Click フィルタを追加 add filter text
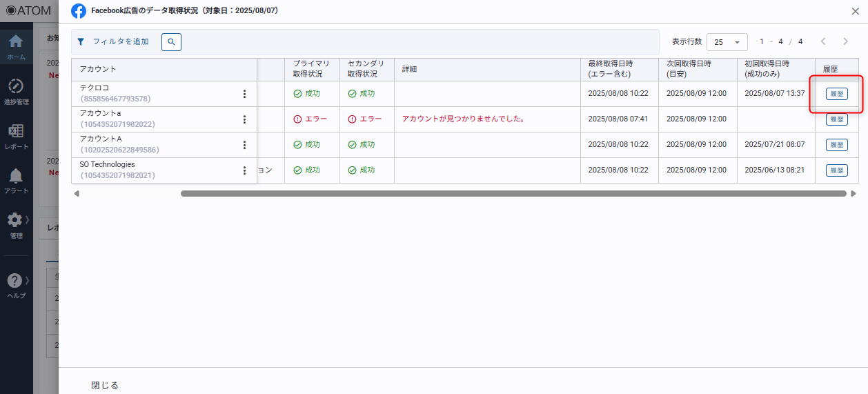868x394 pixels. pos(121,42)
